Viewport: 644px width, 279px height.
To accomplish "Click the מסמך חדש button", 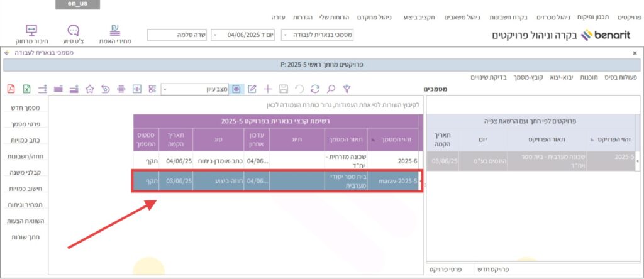I will 26,107.
